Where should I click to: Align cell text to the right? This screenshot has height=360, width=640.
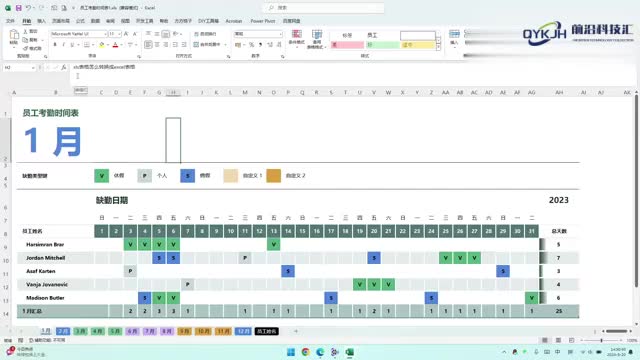coord(166,44)
